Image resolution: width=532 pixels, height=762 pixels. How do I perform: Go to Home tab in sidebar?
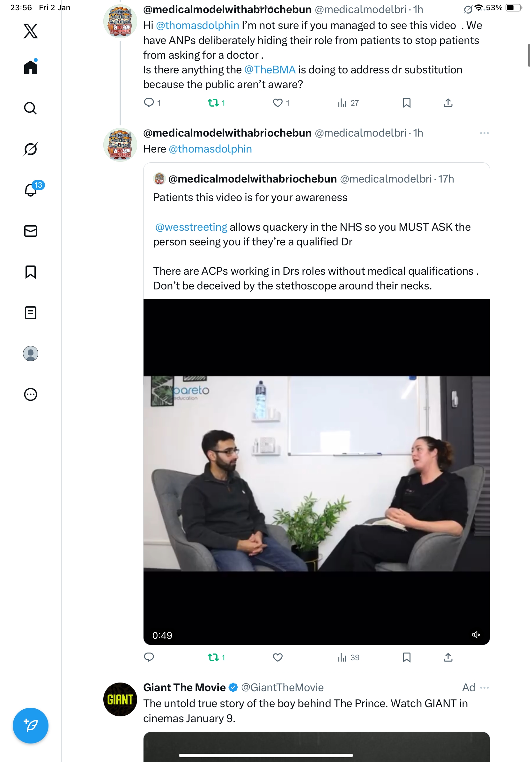[31, 67]
